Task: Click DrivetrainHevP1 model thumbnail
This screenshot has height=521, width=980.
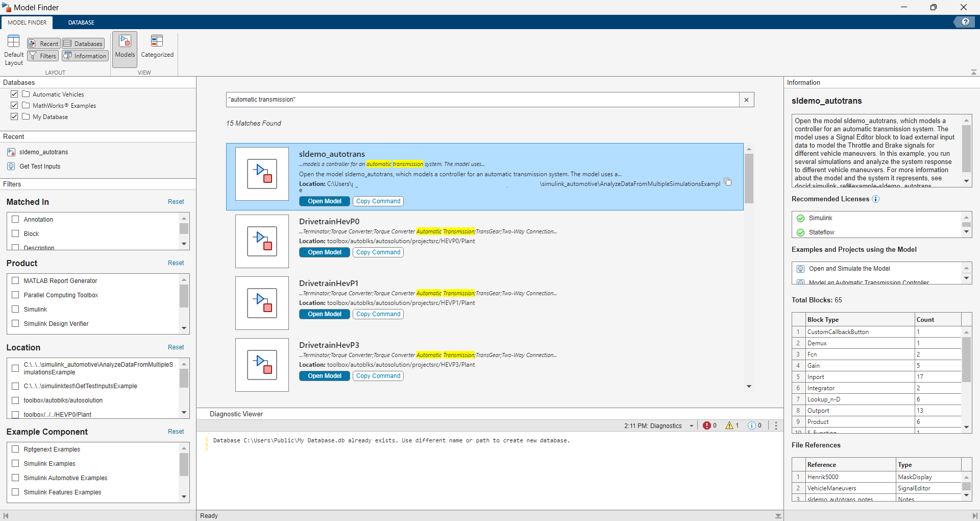Action: 262,303
